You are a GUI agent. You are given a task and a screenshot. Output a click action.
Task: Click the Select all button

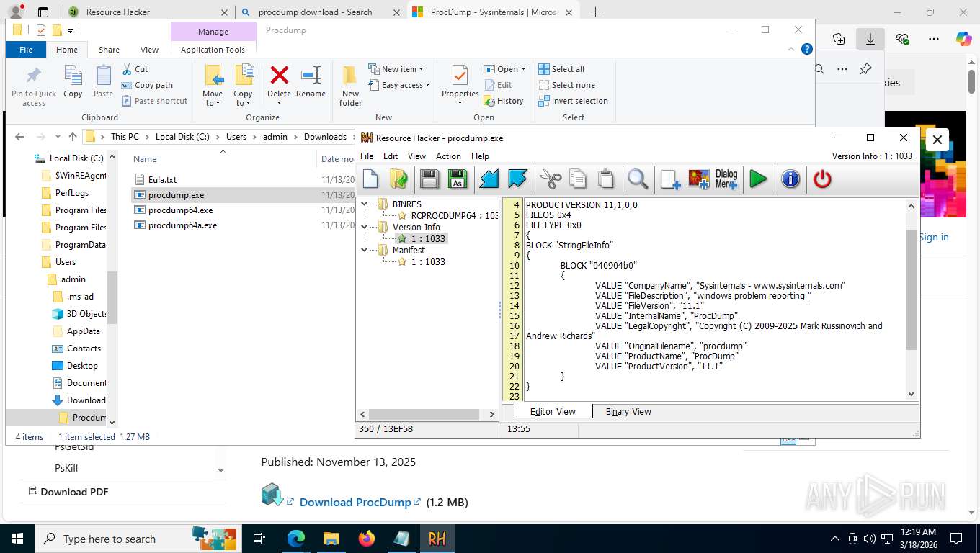coord(561,69)
